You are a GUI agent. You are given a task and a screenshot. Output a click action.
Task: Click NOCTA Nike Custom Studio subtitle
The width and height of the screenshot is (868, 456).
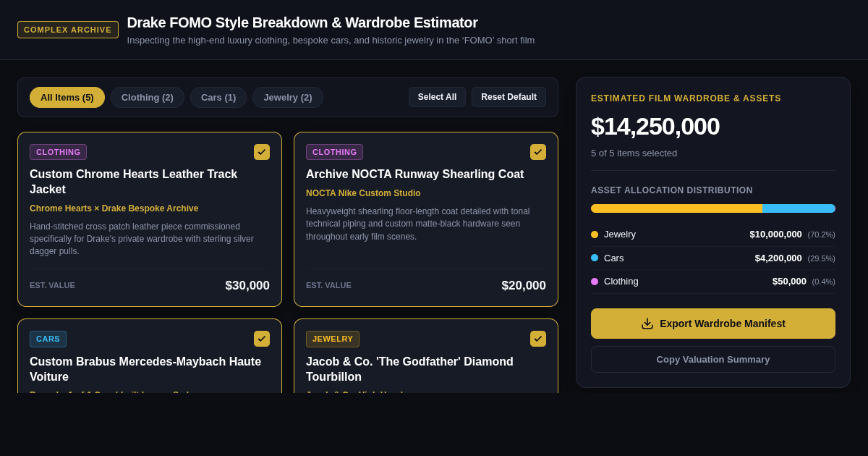(363, 193)
